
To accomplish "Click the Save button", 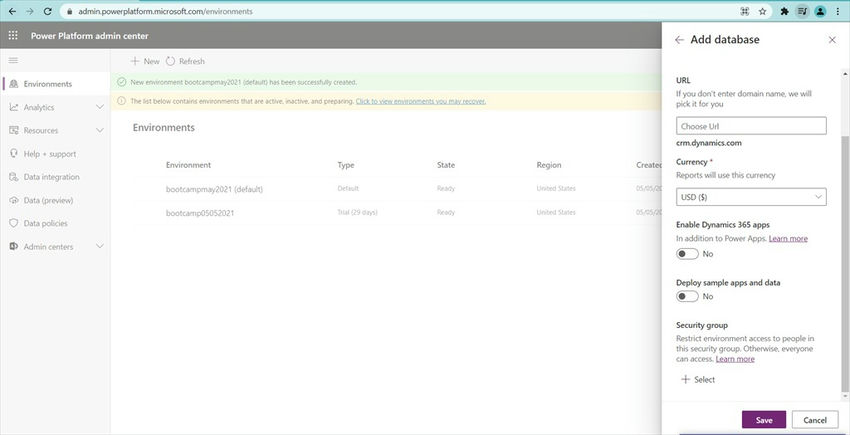I will click(764, 420).
